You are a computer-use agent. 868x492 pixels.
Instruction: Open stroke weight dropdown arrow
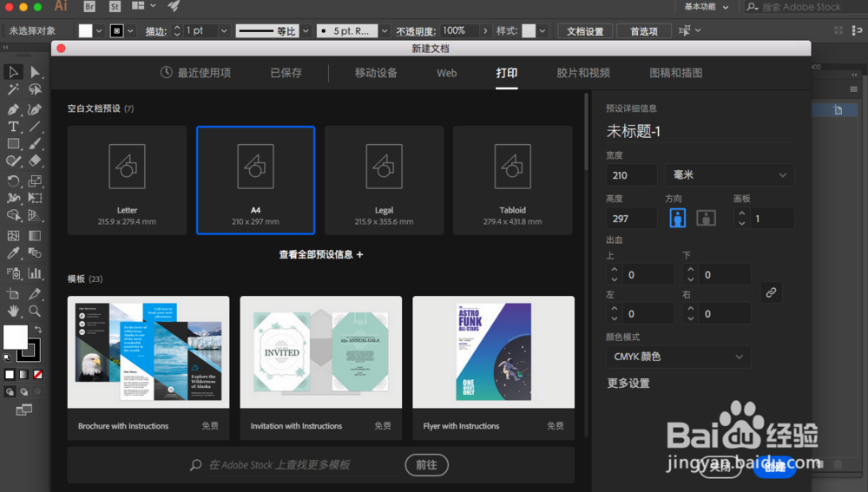[x=224, y=31]
